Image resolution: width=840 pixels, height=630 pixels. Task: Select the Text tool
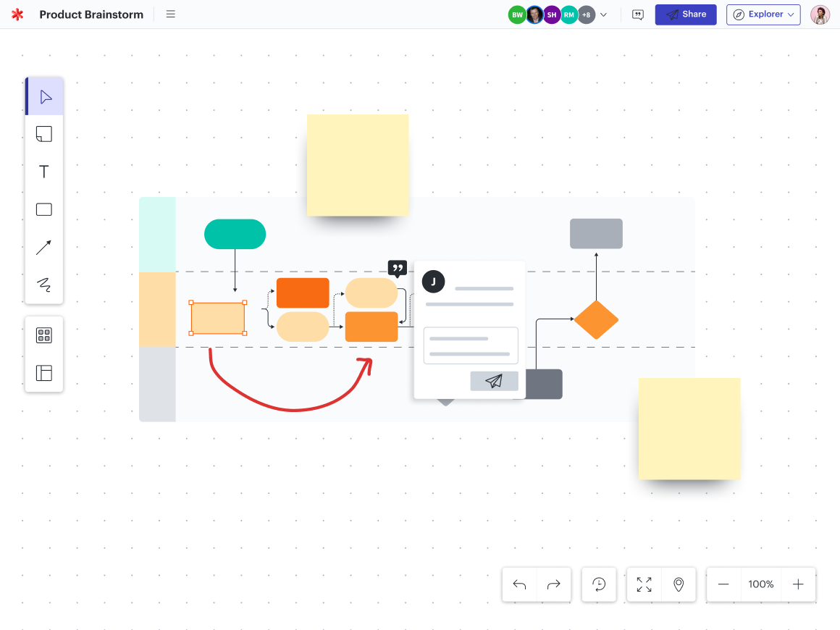tap(44, 172)
